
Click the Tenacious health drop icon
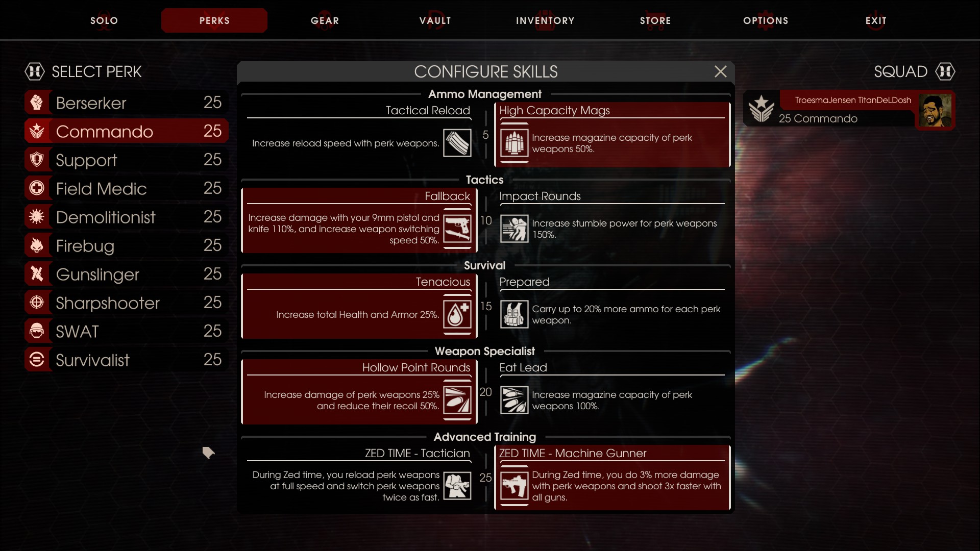click(457, 314)
